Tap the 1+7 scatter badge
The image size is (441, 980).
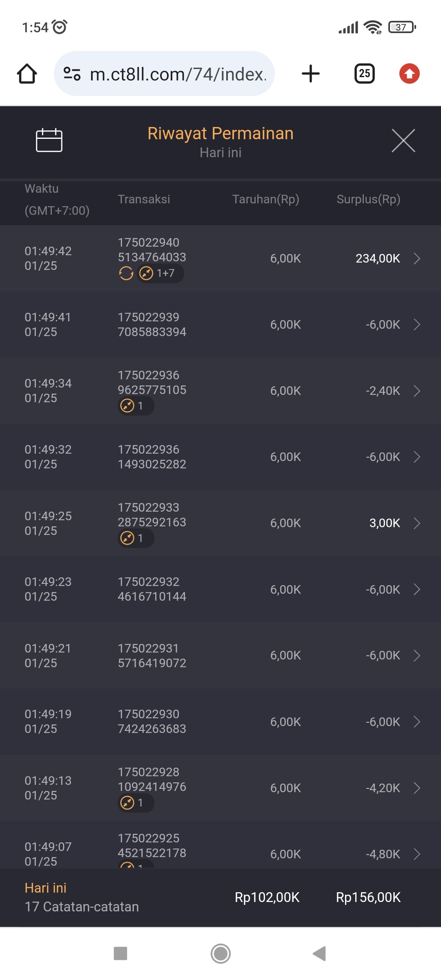coord(160,273)
